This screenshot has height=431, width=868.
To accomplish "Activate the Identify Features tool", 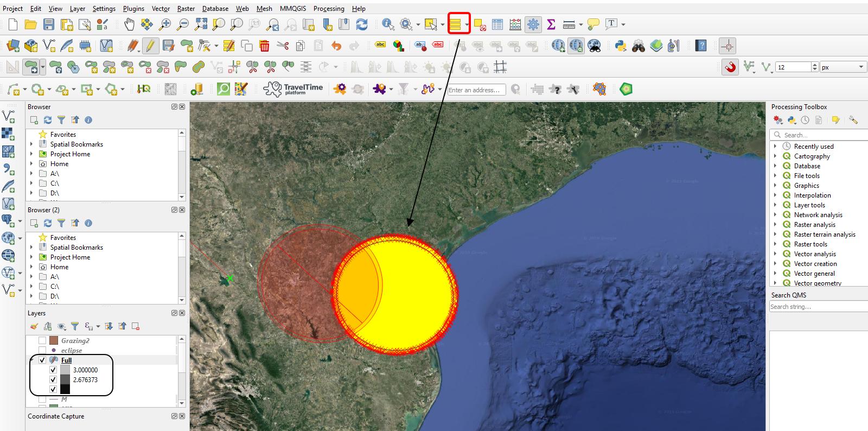I will click(388, 24).
